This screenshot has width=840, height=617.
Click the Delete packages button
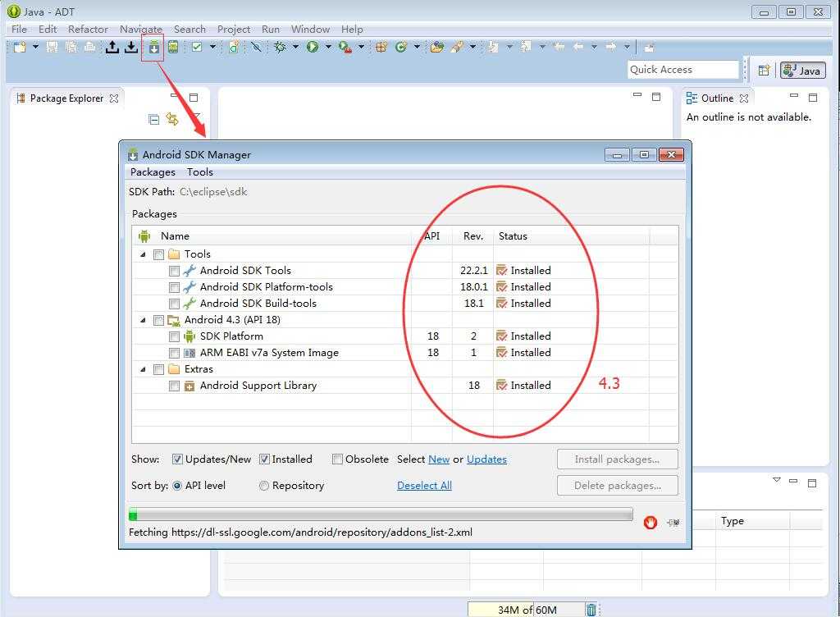[x=617, y=486]
